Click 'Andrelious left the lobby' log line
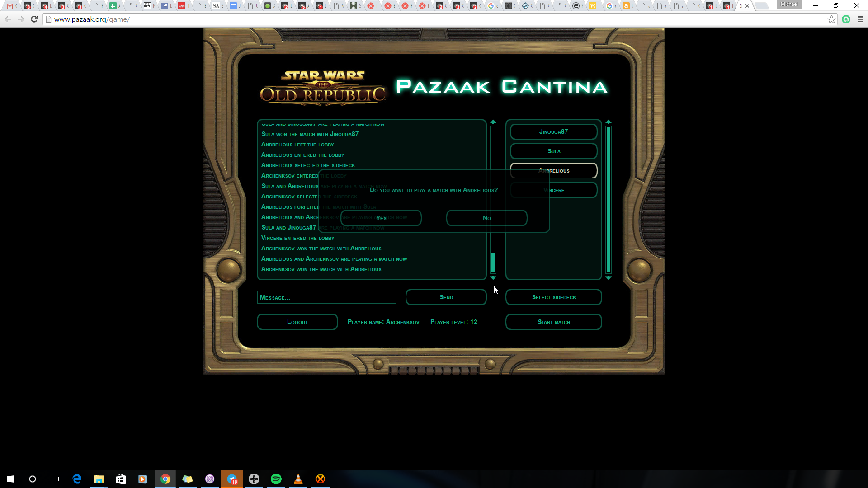The height and width of the screenshot is (488, 868). 297,145
